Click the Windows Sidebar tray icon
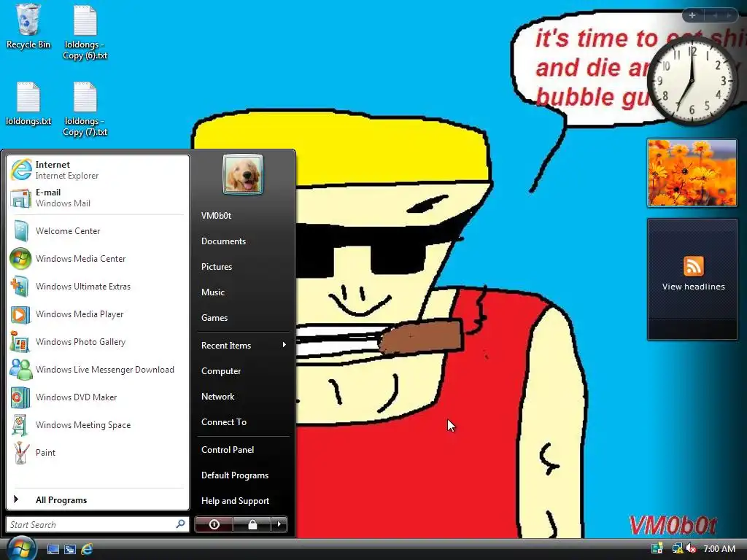Viewport: 747px width, 560px height. pyautogui.click(x=657, y=548)
